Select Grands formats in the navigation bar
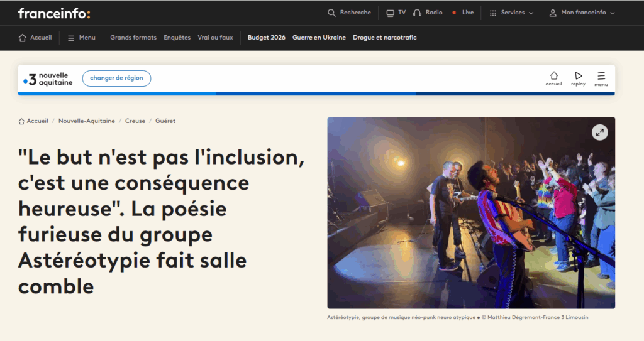644x341 pixels. (x=133, y=38)
